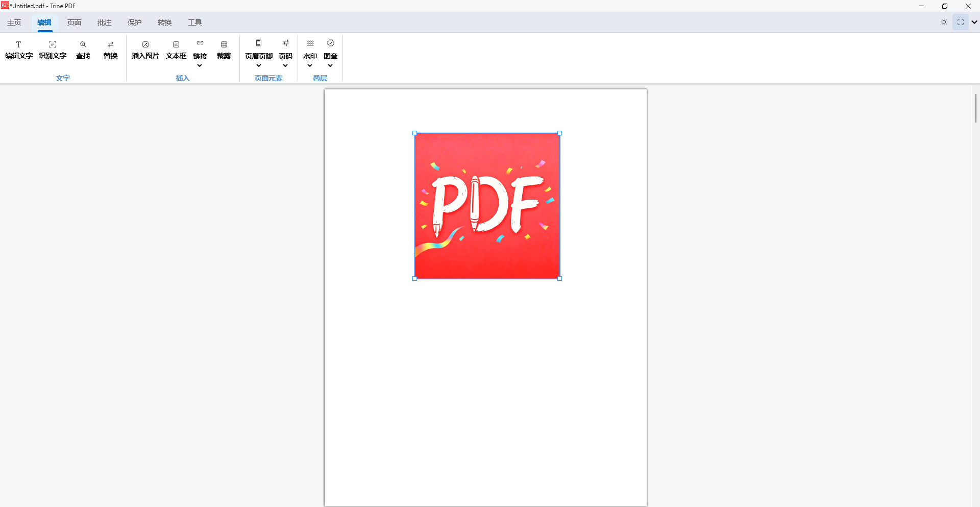Click the 文字 group label

coord(63,78)
